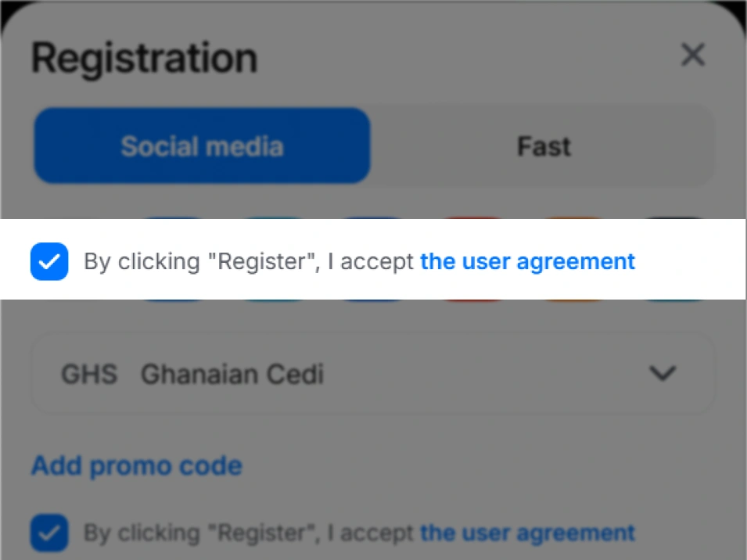Click the highlighted 'By clicking Register' label text
Screen dimensions: 747x560
(x=249, y=261)
